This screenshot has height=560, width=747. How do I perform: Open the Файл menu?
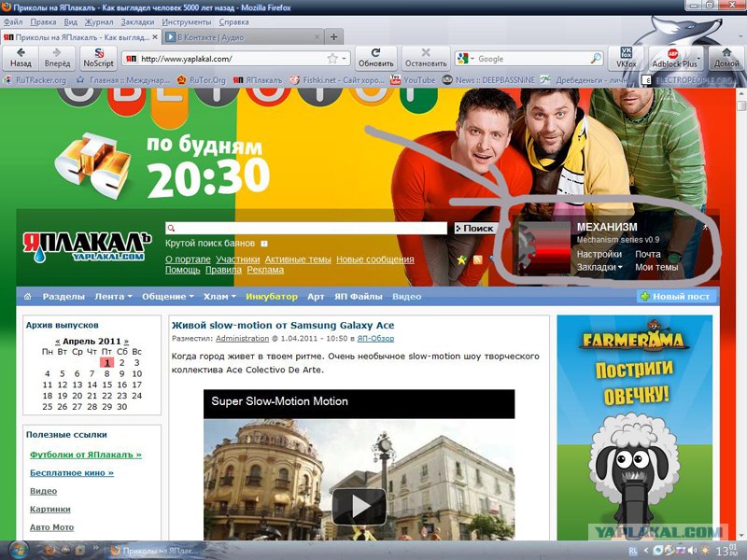(13, 21)
